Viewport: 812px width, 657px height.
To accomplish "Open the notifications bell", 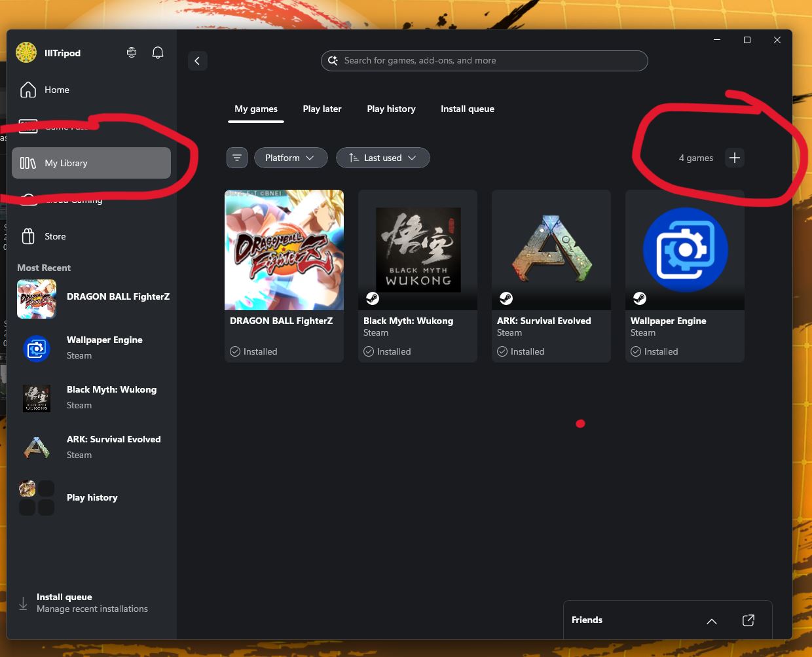I will pos(158,53).
